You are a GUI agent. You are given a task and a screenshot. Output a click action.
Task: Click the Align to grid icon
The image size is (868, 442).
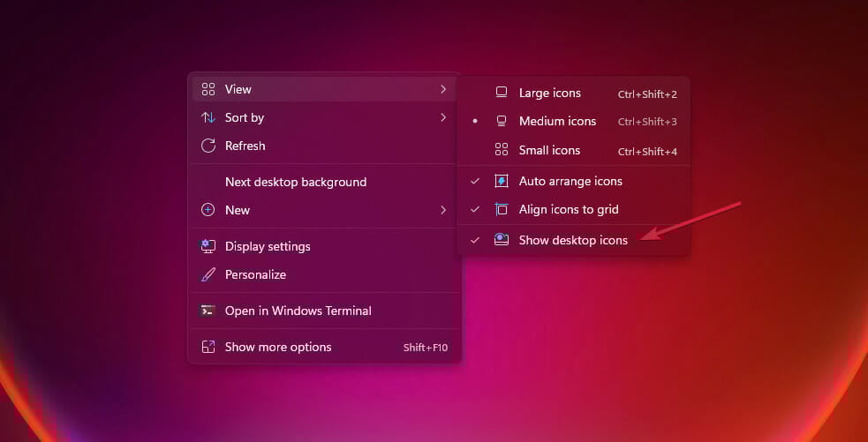click(x=502, y=209)
